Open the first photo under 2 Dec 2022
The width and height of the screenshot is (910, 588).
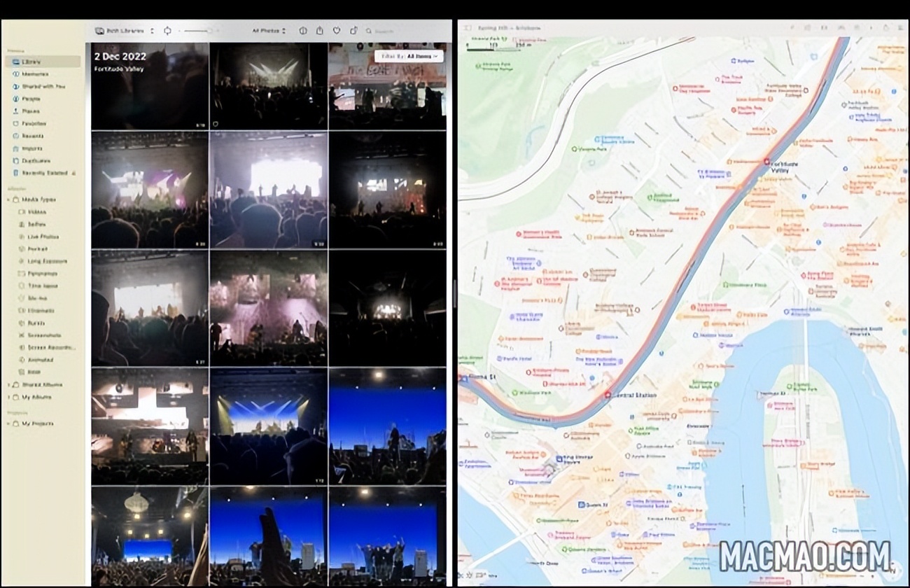tap(150, 86)
